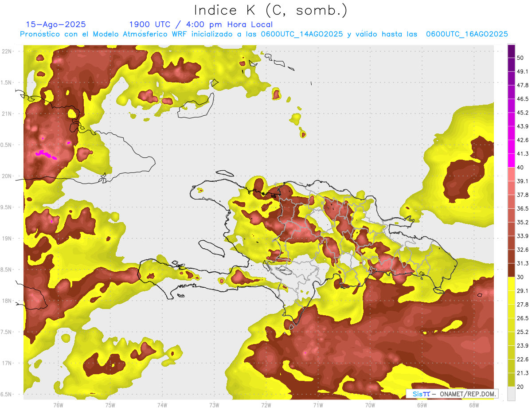The width and height of the screenshot is (532, 411).
Task: Click the colorbar value '50'
Action: [x=520, y=58]
